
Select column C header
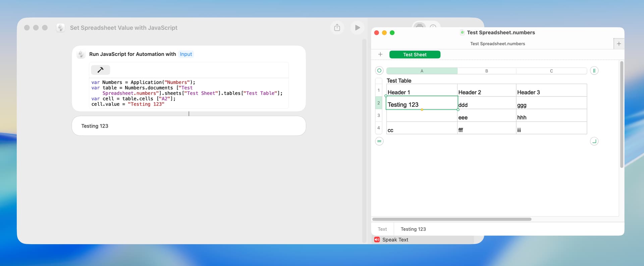(x=551, y=71)
